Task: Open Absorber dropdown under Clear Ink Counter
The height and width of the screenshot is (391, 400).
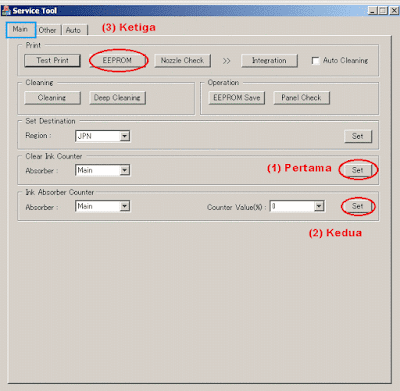Action: click(103, 170)
